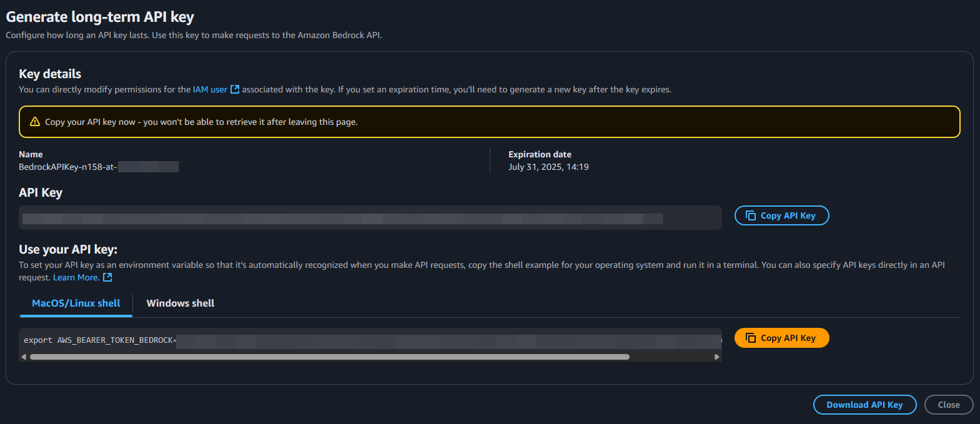Click the copy icon in the orange Copy API Key button
This screenshot has height=424, width=980.
pyautogui.click(x=751, y=338)
